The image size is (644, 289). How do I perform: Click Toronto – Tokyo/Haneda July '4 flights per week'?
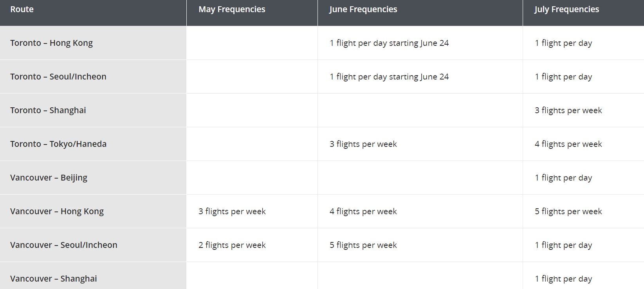[568, 144]
